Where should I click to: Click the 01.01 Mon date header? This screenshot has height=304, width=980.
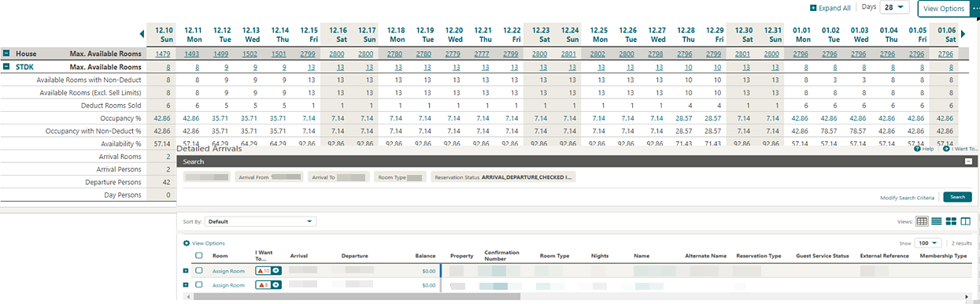click(x=802, y=34)
